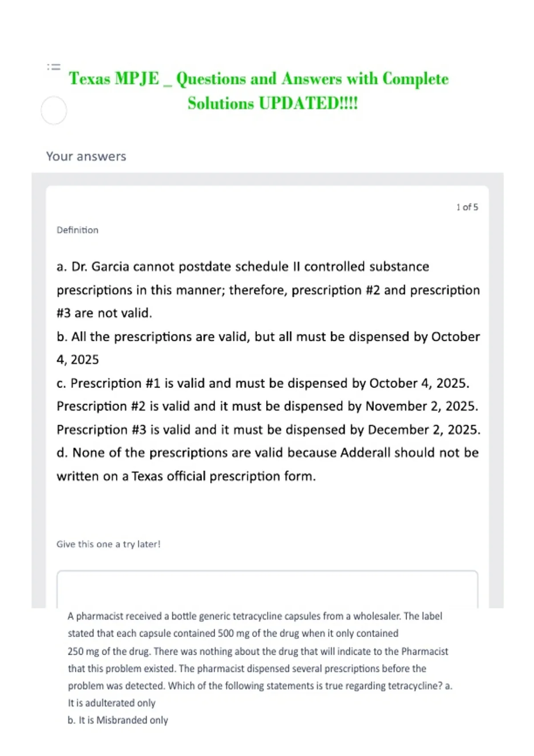
Task: Choose option c Prescription #1 is valid
Action: tap(263, 383)
